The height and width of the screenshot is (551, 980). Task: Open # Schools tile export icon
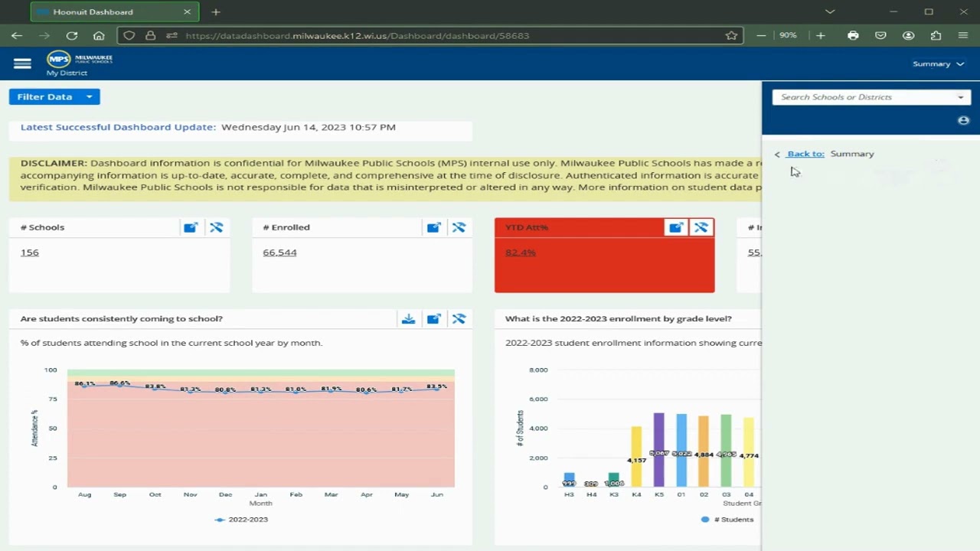pyautogui.click(x=191, y=227)
